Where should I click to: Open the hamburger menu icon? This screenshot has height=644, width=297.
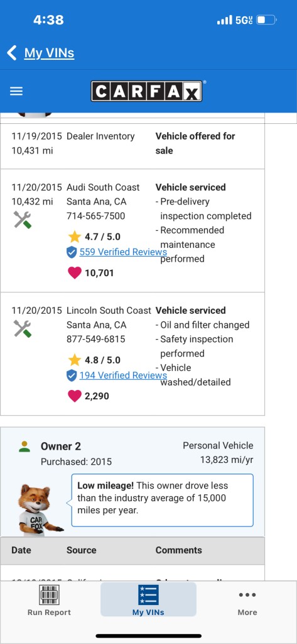(16, 91)
